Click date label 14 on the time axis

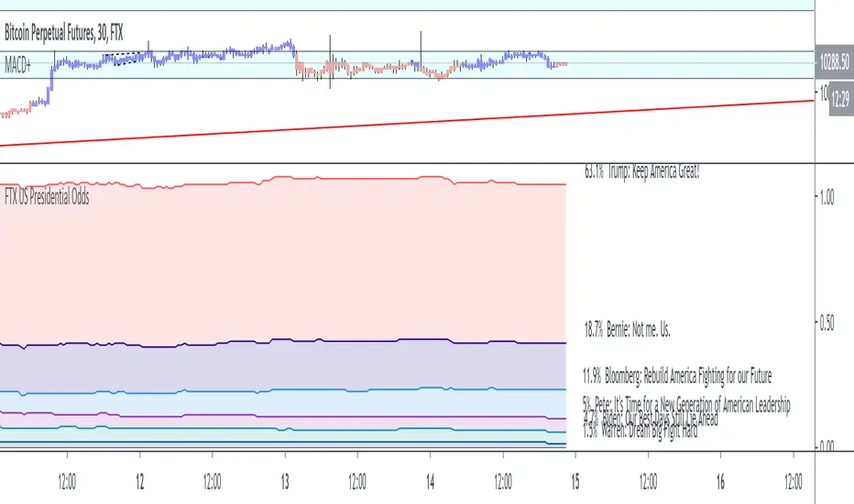431,482
